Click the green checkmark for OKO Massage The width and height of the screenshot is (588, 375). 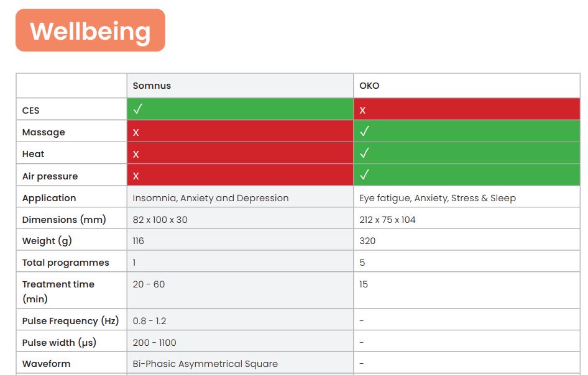pyautogui.click(x=364, y=132)
